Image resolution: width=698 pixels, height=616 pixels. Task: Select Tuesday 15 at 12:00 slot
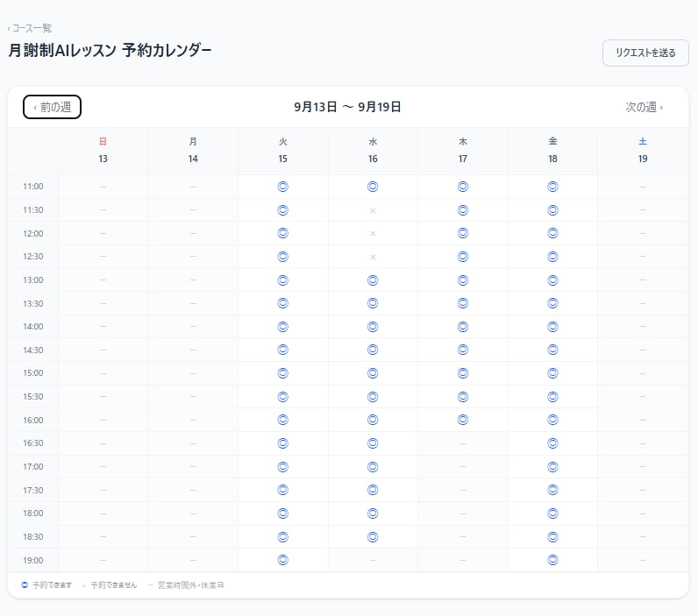(x=282, y=233)
